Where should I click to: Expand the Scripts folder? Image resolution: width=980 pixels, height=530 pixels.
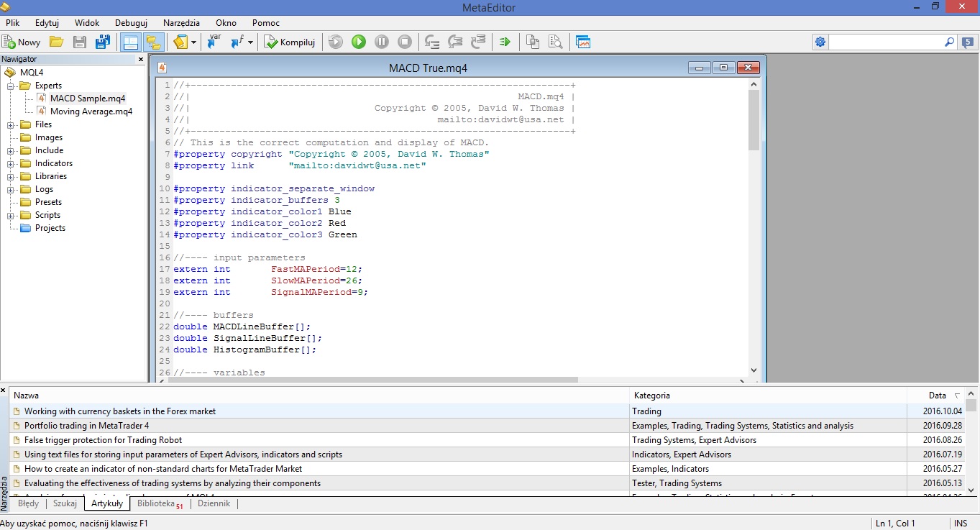tap(11, 215)
